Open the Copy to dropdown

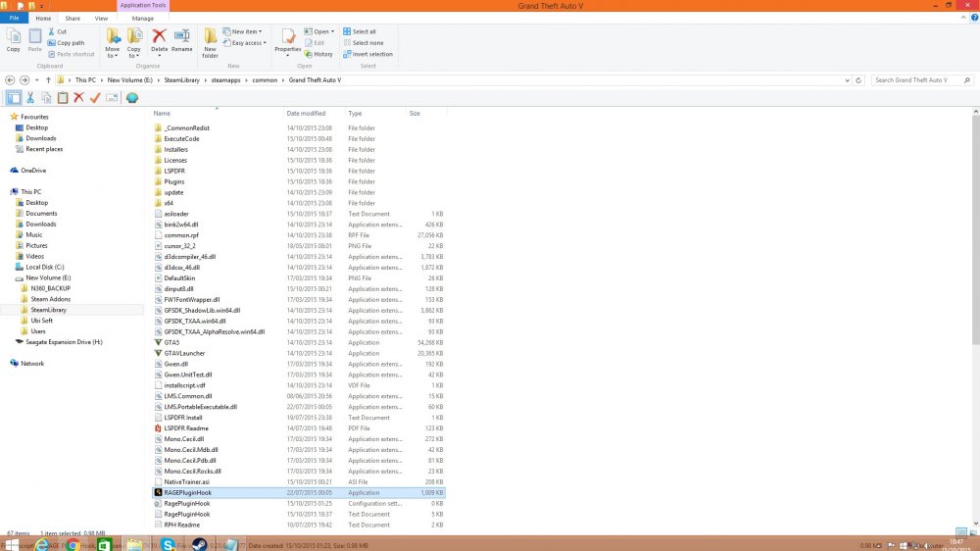(133, 42)
